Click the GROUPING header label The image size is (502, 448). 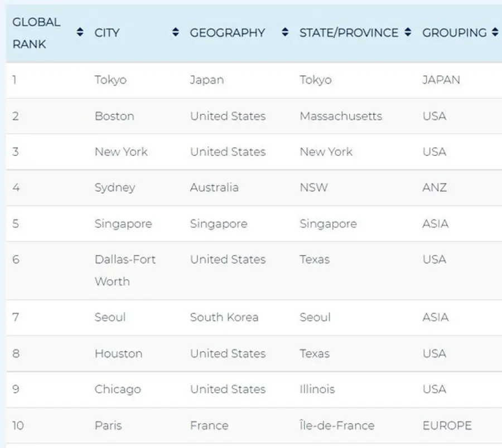coord(454,33)
